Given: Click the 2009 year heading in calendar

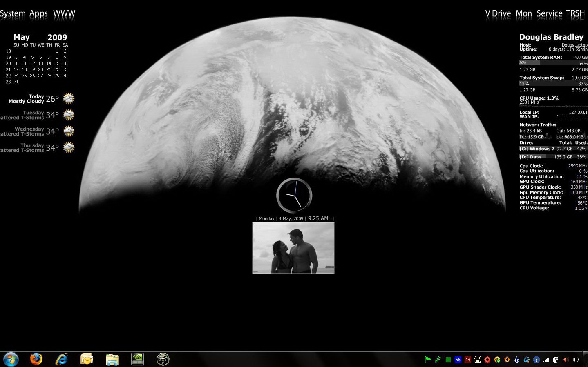Looking at the screenshot, I should point(57,37).
